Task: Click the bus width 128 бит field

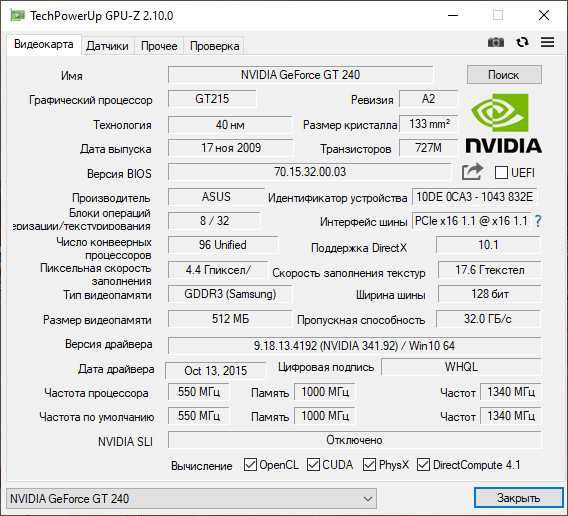Action: tap(489, 294)
